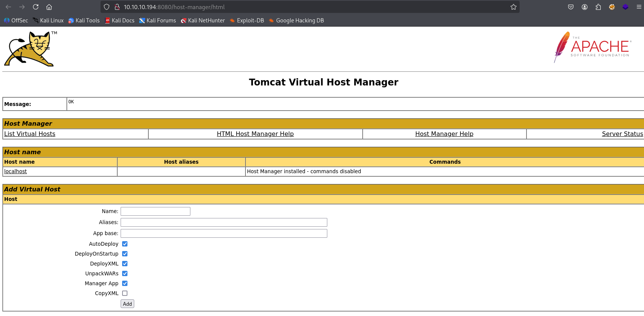Click the "Host aliases" column header

(x=181, y=162)
